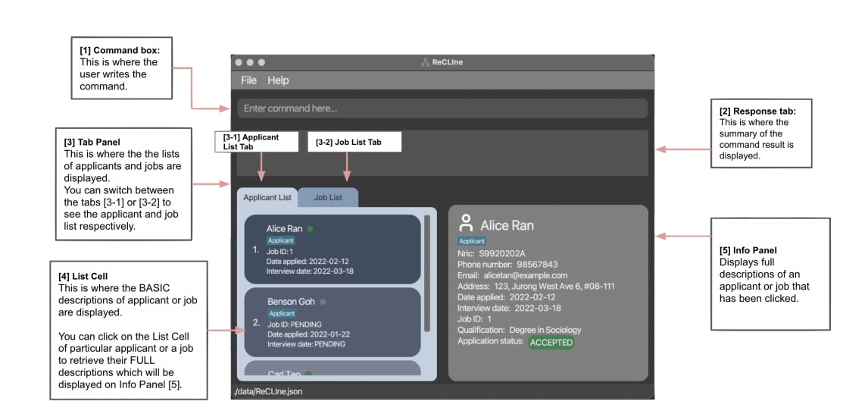Open the Help menu
This screenshot has height=414, width=868.
278,80
